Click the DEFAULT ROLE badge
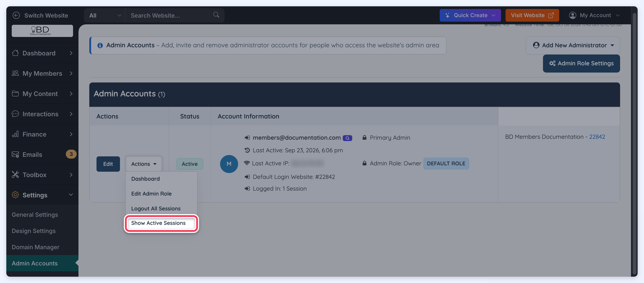 click(446, 163)
